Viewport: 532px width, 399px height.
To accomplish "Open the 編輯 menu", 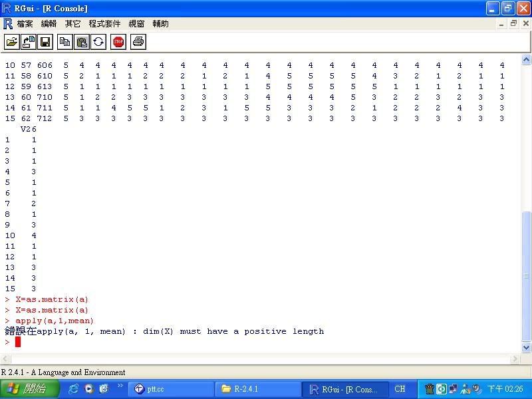I will click(x=49, y=24).
